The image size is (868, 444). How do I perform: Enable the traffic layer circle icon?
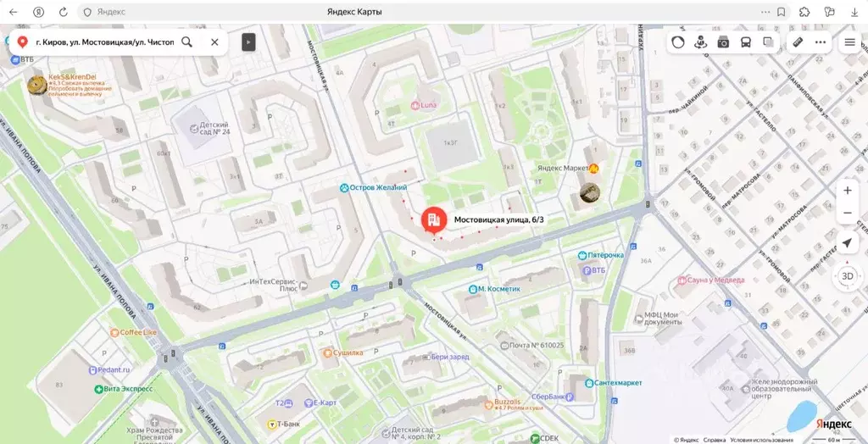[x=678, y=42]
